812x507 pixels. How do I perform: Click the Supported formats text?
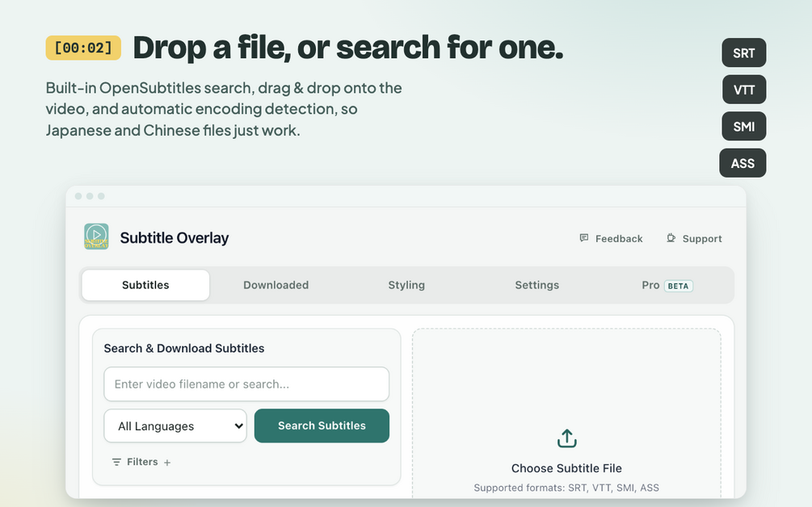tap(566, 488)
